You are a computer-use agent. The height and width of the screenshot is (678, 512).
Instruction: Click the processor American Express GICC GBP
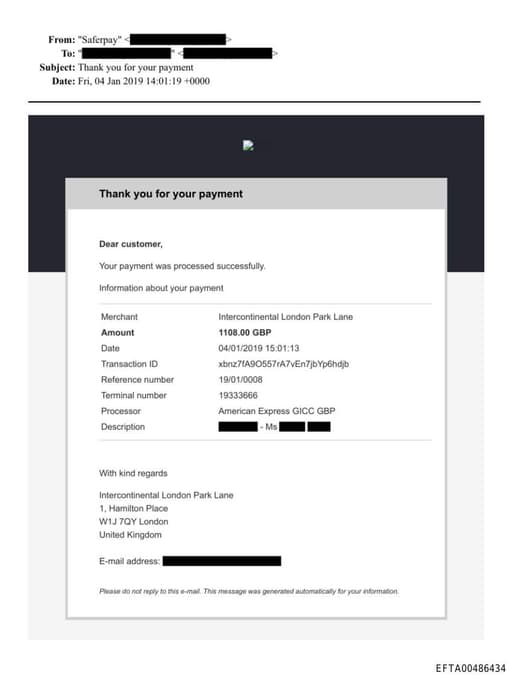tap(277, 411)
